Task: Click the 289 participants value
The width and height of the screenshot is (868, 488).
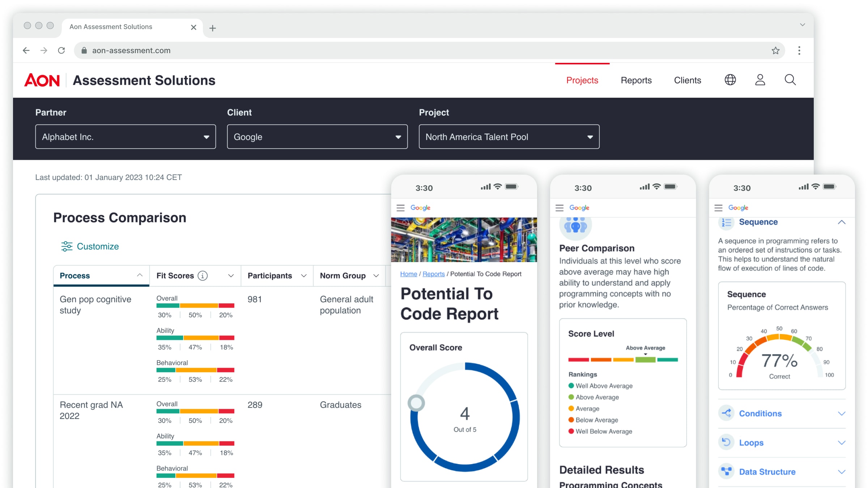Action: pos(255,405)
